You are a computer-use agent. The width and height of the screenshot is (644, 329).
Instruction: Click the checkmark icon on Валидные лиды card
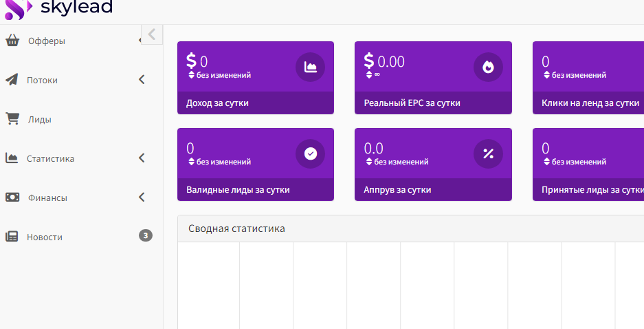pyautogui.click(x=311, y=153)
